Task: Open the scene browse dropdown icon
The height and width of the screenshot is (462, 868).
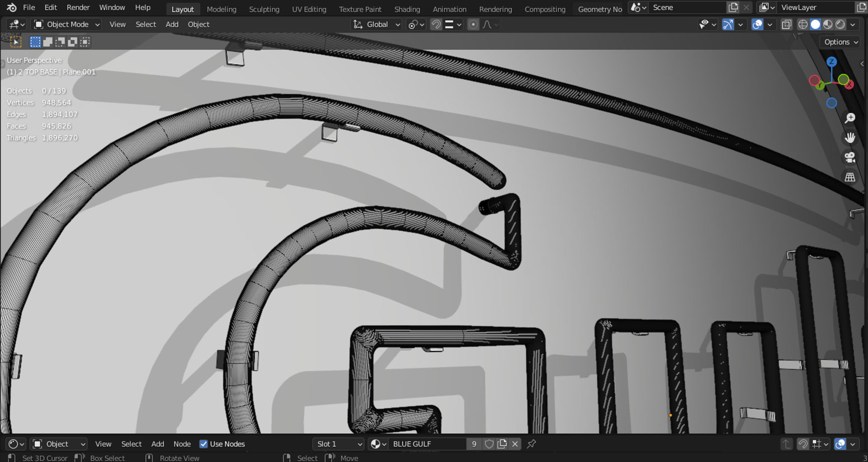Action: (638, 8)
